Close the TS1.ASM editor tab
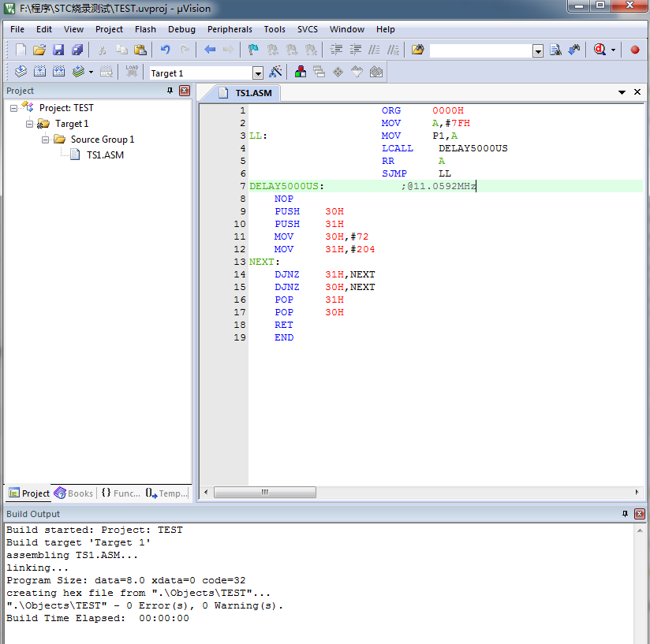Viewport: 650px width, 644px height. click(x=637, y=92)
